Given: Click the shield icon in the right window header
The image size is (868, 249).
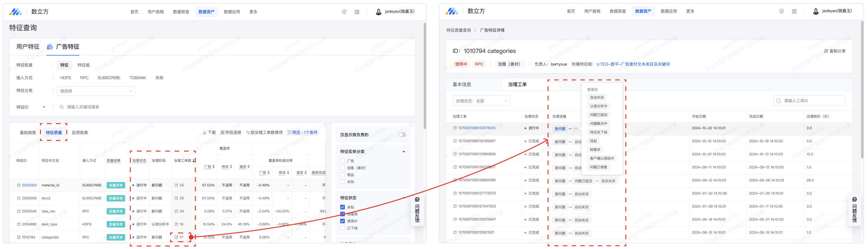Looking at the screenshot, I should pyautogui.click(x=781, y=11).
